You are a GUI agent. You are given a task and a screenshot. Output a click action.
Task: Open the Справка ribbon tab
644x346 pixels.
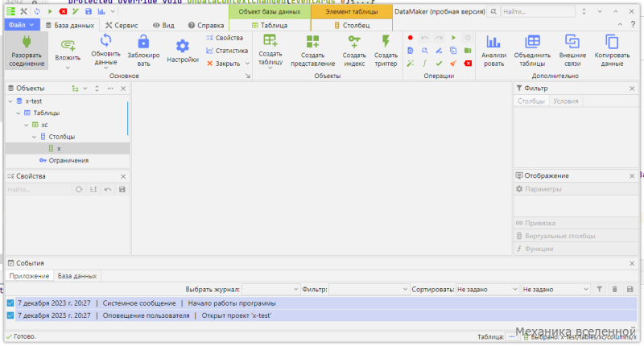(206, 25)
